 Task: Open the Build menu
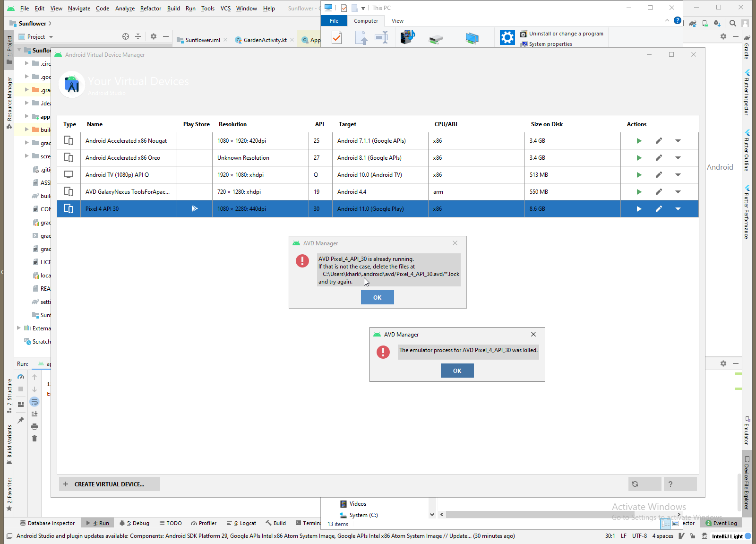pos(173,9)
